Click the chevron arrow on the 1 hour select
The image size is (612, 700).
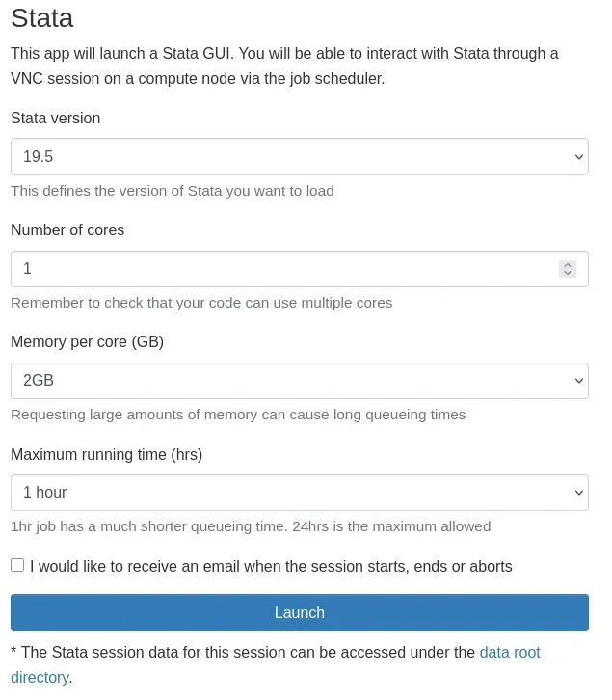pyautogui.click(x=578, y=493)
